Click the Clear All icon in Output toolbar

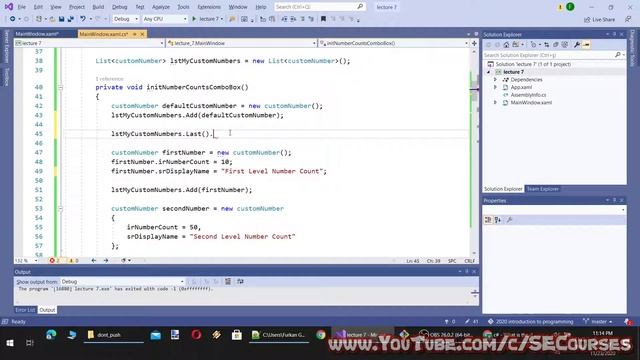228,281
